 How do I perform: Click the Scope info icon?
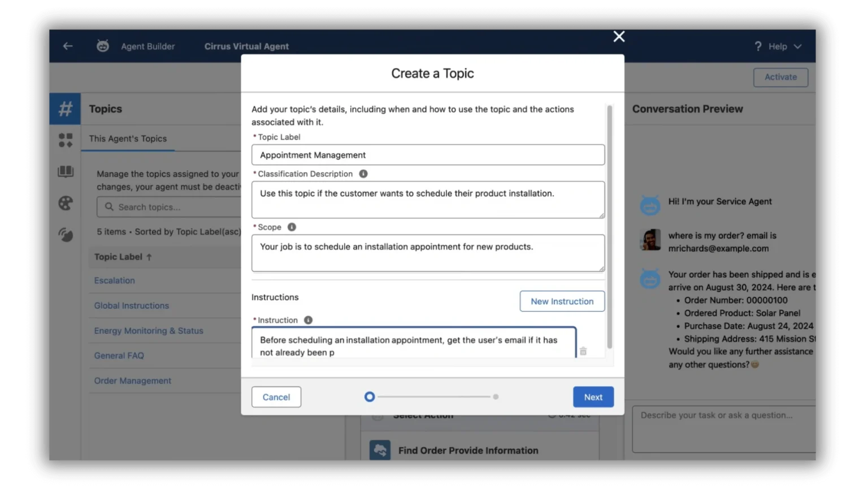(292, 227)
